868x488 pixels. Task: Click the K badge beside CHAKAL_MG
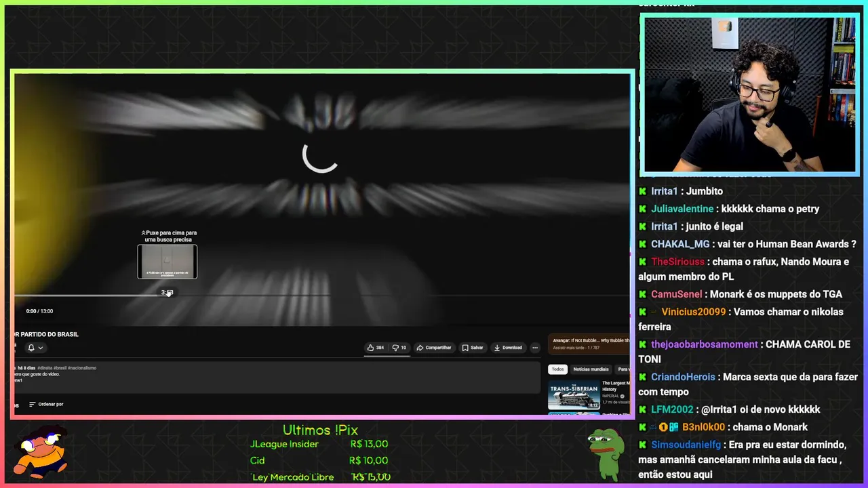coord(643,244)
